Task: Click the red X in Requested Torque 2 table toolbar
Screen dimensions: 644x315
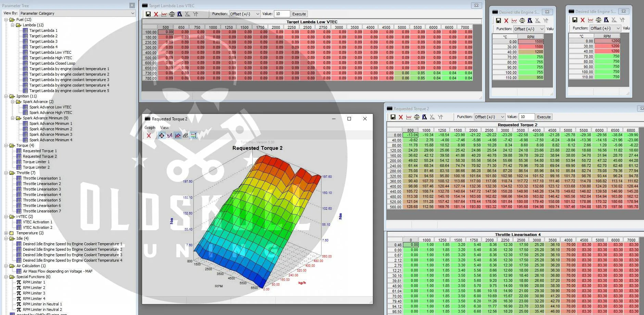Action: tap(401, 117)
